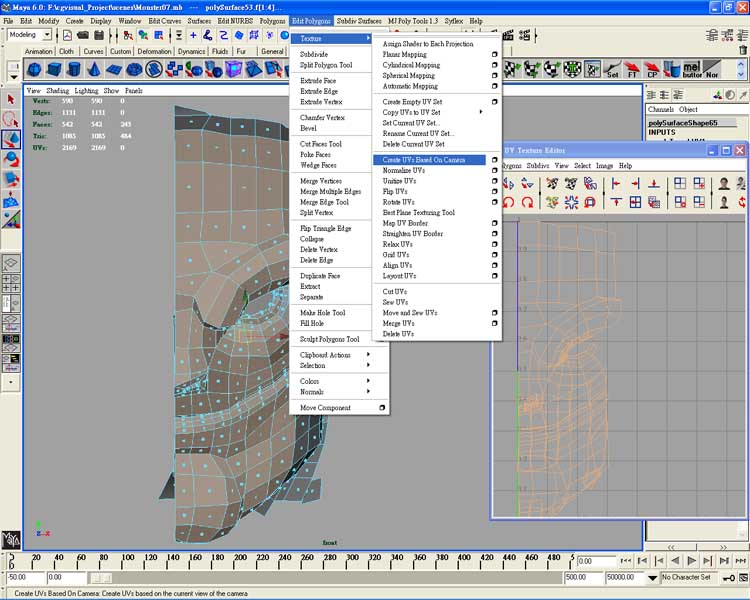Choose Extrude Face from the menu

(318, 81)
